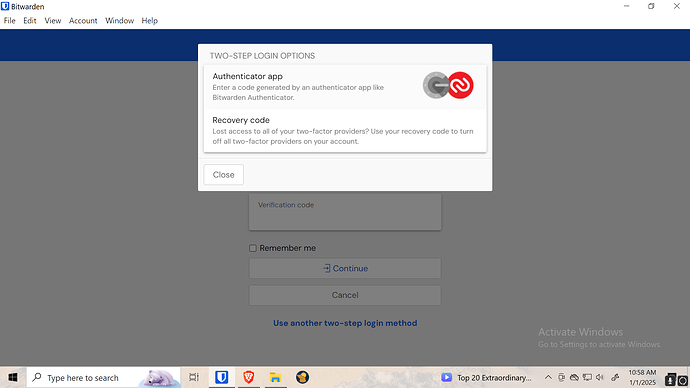Open Task View on taskbar
This screenshot has width=690, height=388.
[194, 377]
